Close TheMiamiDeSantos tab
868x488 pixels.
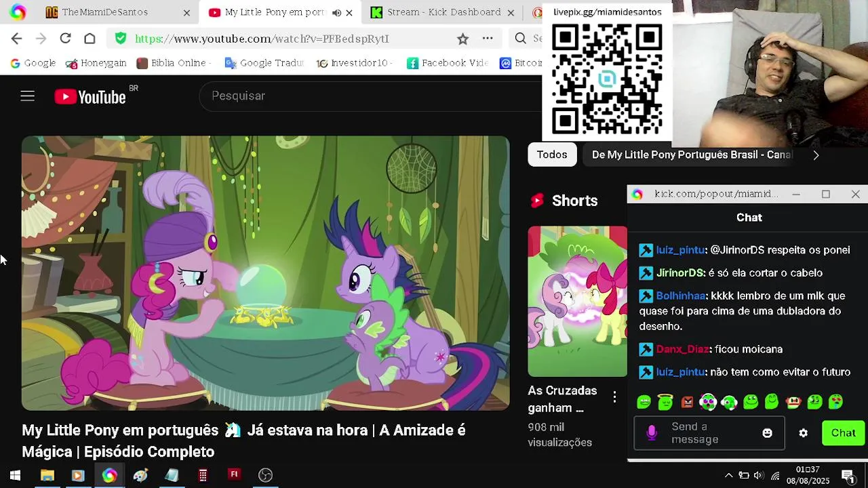click(186, 13)
